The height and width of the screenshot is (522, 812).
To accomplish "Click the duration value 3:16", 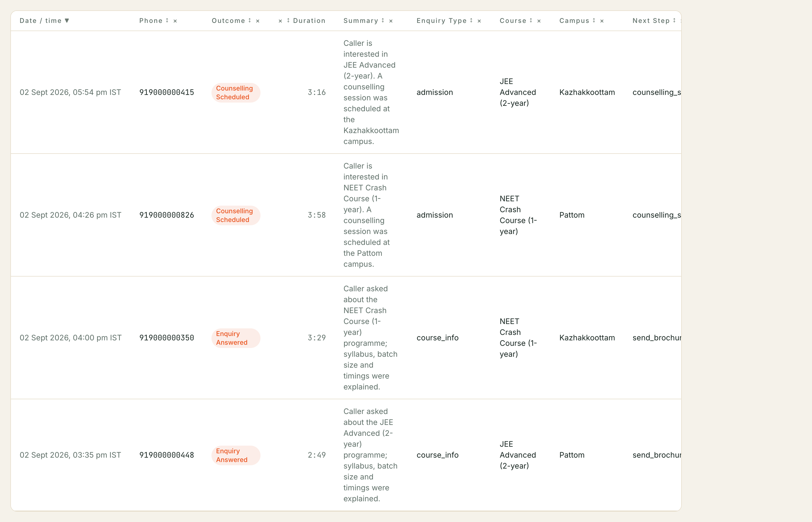I will click(x=317, y=92).
